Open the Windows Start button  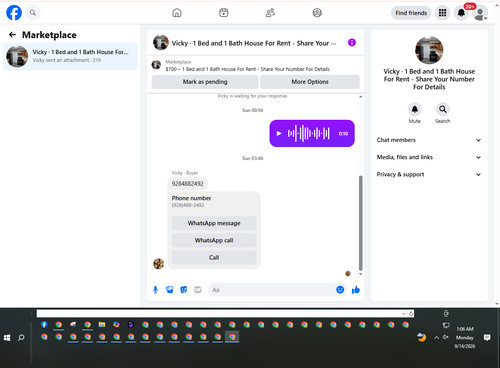[x=7, y=338]
